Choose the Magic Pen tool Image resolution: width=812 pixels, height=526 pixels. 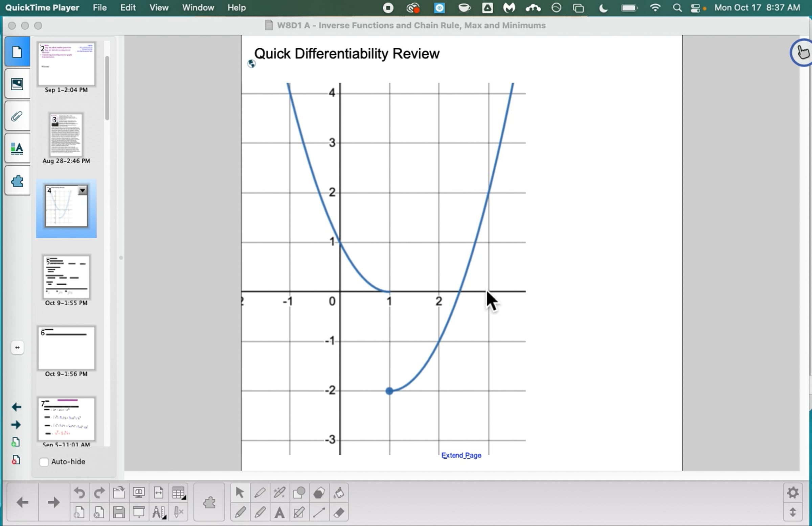pos(279,493)
